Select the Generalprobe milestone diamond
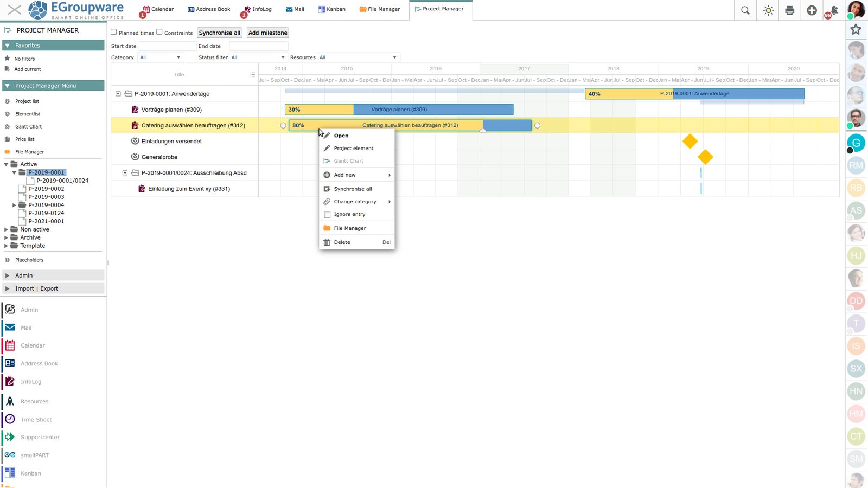 705,157
